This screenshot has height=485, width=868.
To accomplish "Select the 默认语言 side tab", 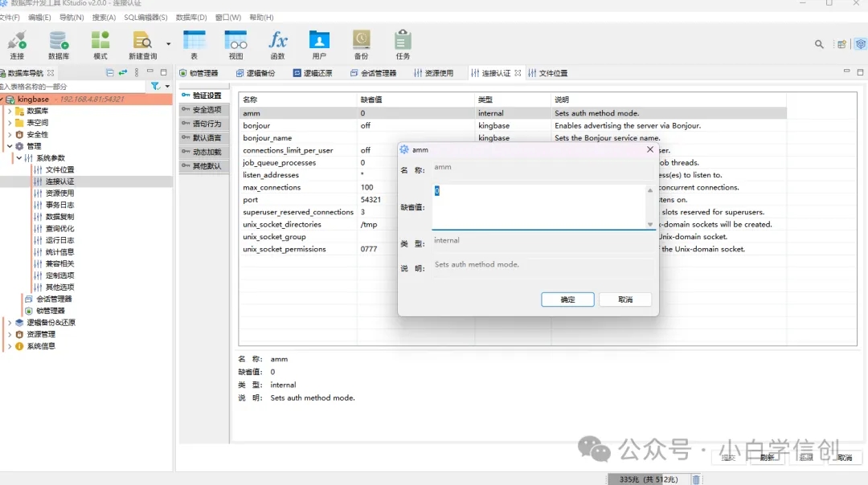I will pos(203,137).
